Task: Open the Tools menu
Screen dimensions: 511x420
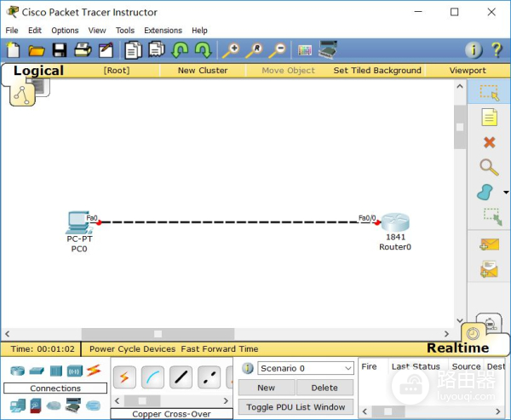Action: click(x=125, y=31)
